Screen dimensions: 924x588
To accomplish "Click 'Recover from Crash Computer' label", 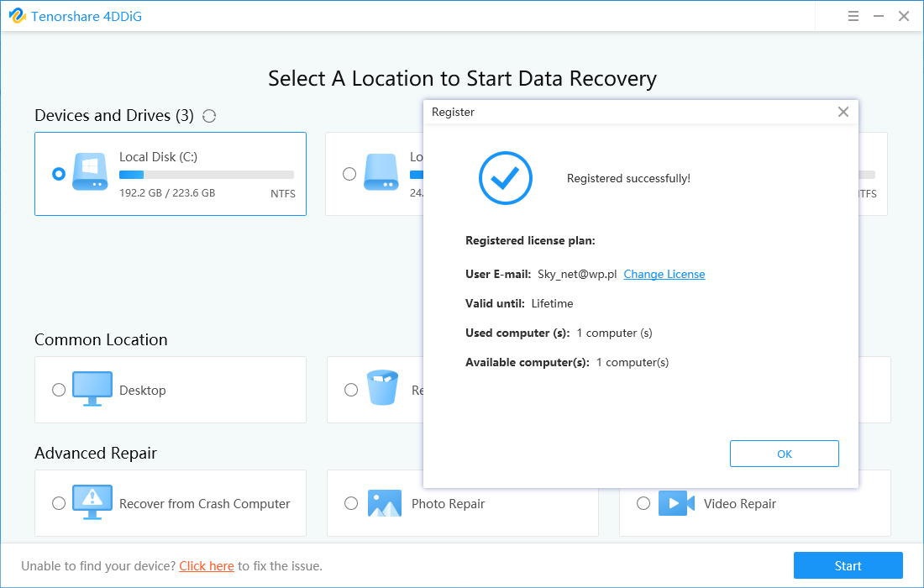I will [204, 504].
